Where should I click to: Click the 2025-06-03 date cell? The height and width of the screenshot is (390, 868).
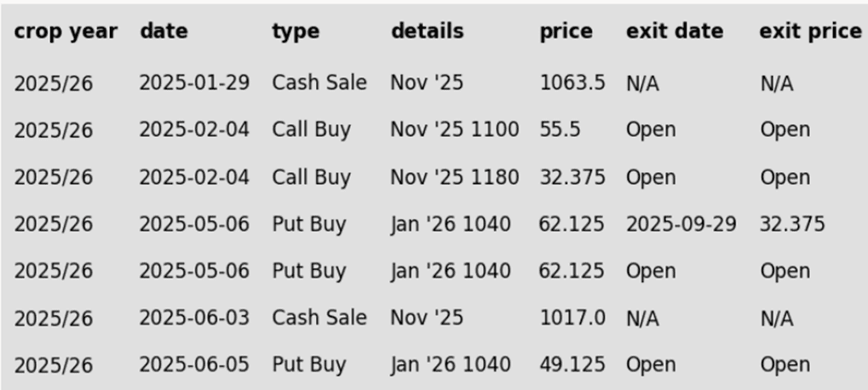pos(194,318)
